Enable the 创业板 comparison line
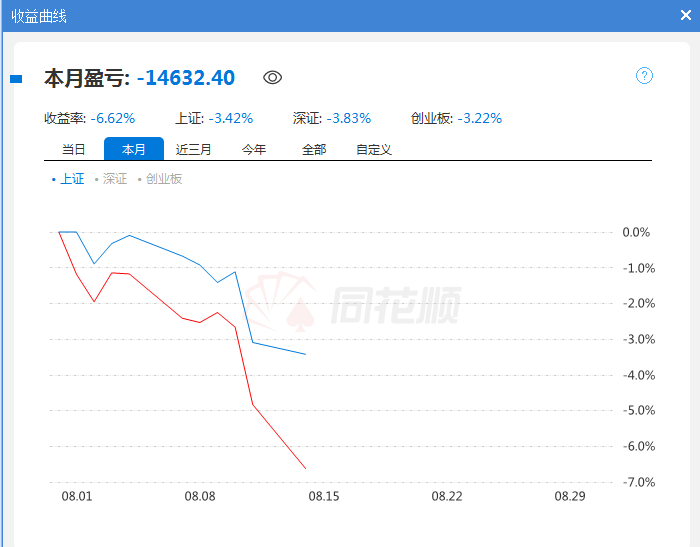The image size is (700, 547). point(162,179)
